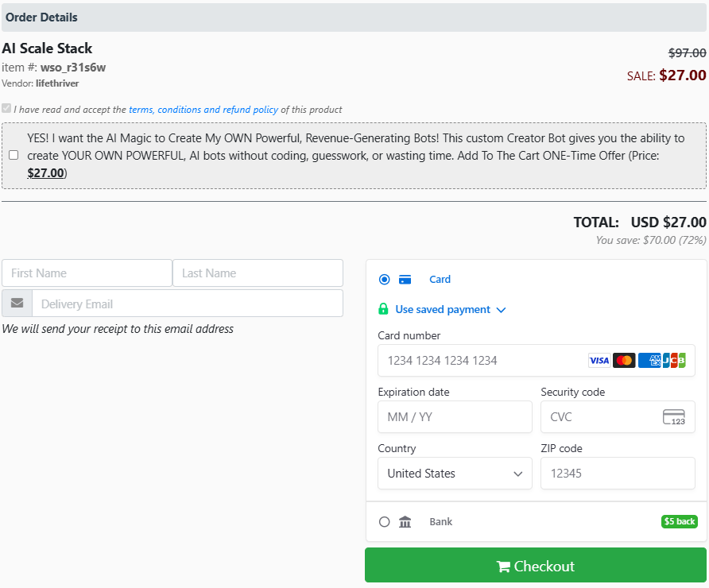The width and height of the screenshot is (709, 588).
Task: Click the JCB logo in card field
Action: 674,360
